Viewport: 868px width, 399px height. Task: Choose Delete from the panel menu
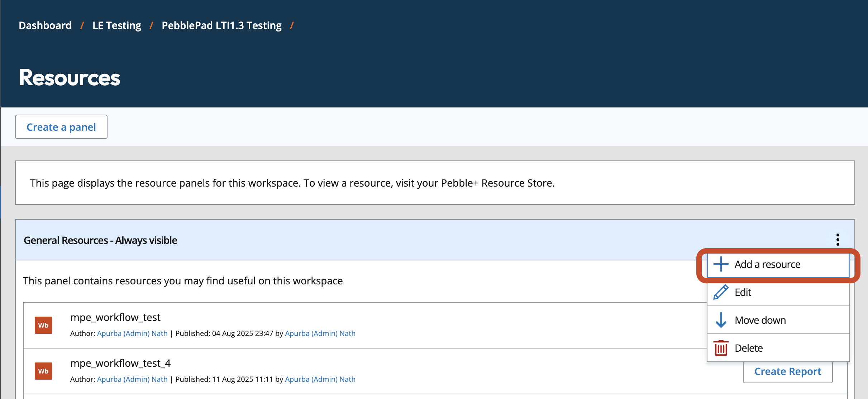778,348
